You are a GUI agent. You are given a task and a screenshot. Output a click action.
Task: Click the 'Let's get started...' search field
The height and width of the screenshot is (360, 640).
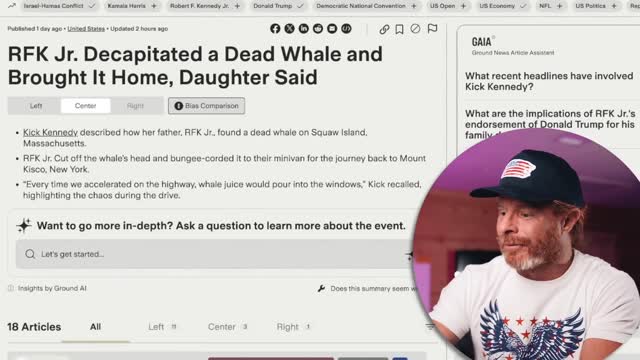coord(214,254)
